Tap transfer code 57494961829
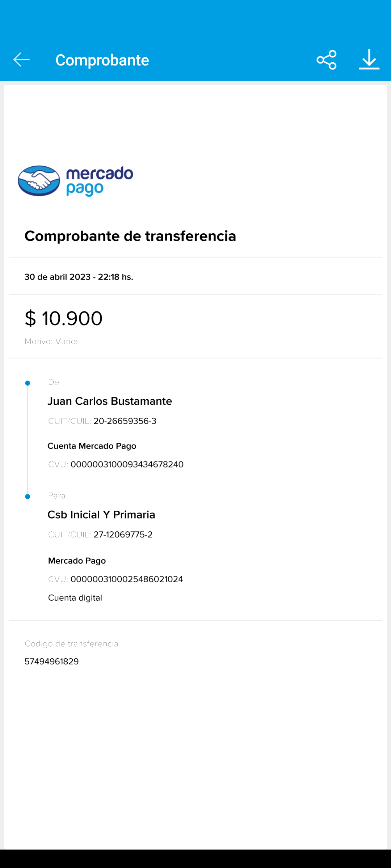The height and width of the screenshot is (868, 391). 52,661
